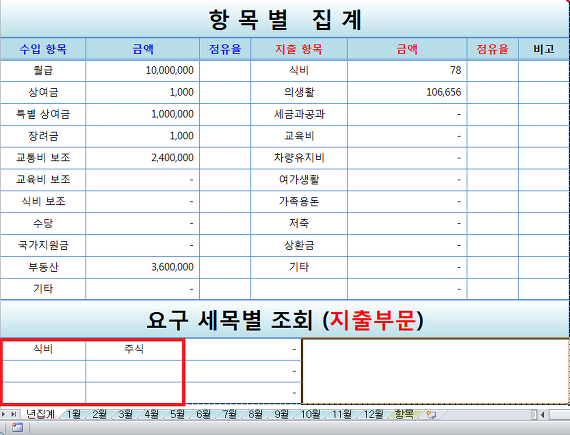Select the 10,000,000 amount cell
The height and width of the screenshot is (435, 570).
142,71
